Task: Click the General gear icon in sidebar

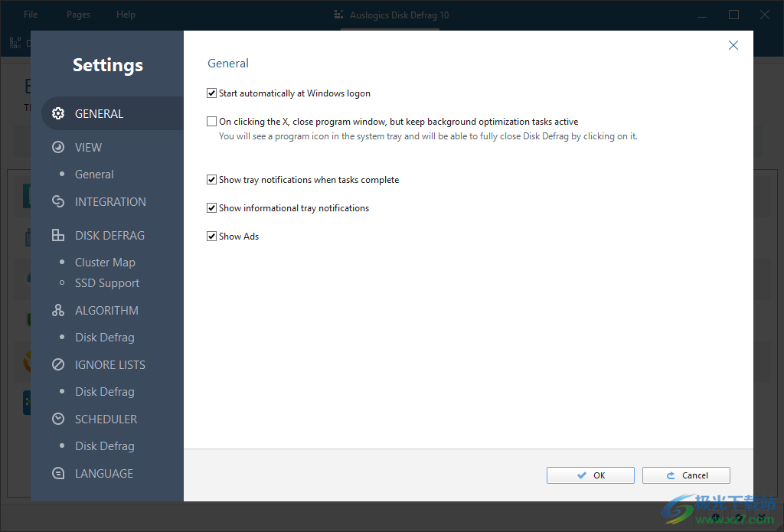Action: tap(58, 113)
